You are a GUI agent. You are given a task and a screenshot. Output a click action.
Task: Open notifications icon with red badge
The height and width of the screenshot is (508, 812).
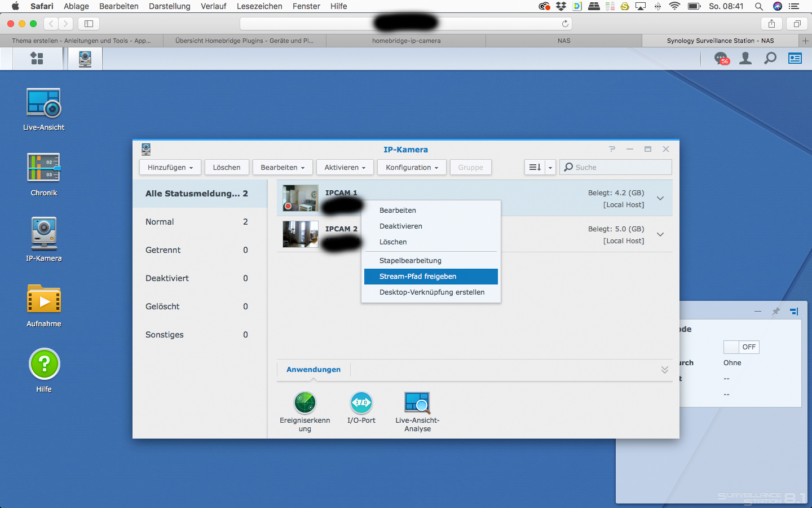(x=721, y=58)
